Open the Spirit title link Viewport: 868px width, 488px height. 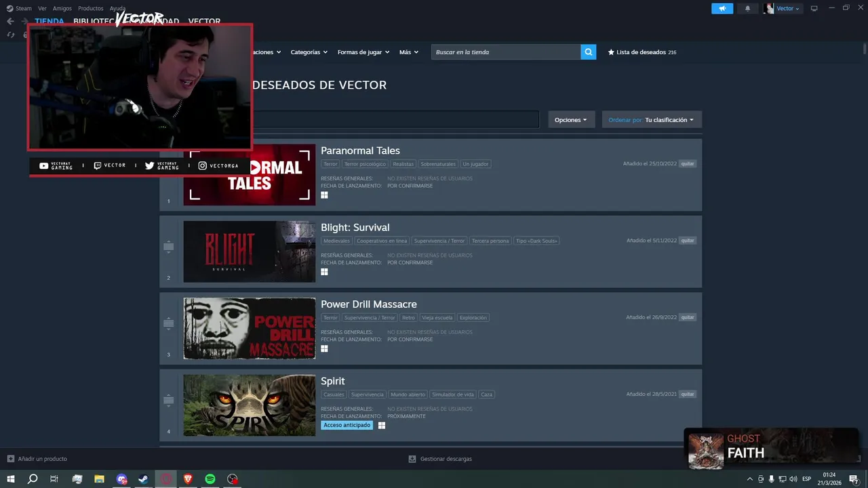coord(333,381)
